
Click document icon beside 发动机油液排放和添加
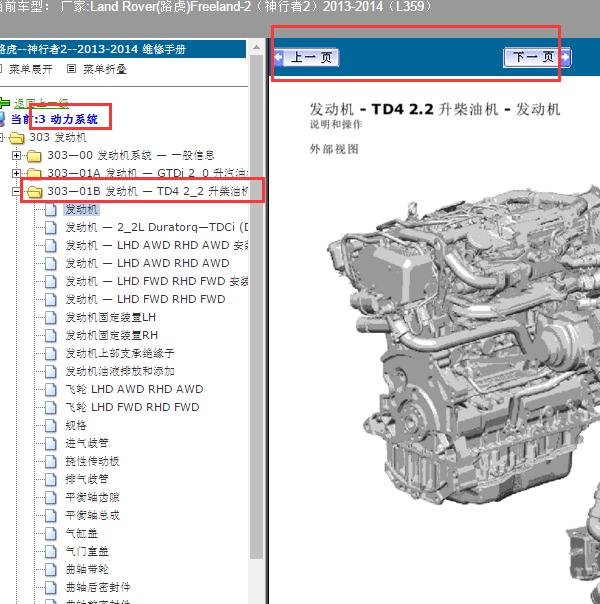50,372
